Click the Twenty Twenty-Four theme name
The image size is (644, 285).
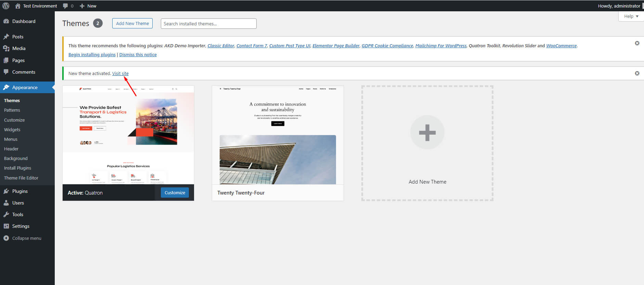pyautogui.click(x=241, y=193)
